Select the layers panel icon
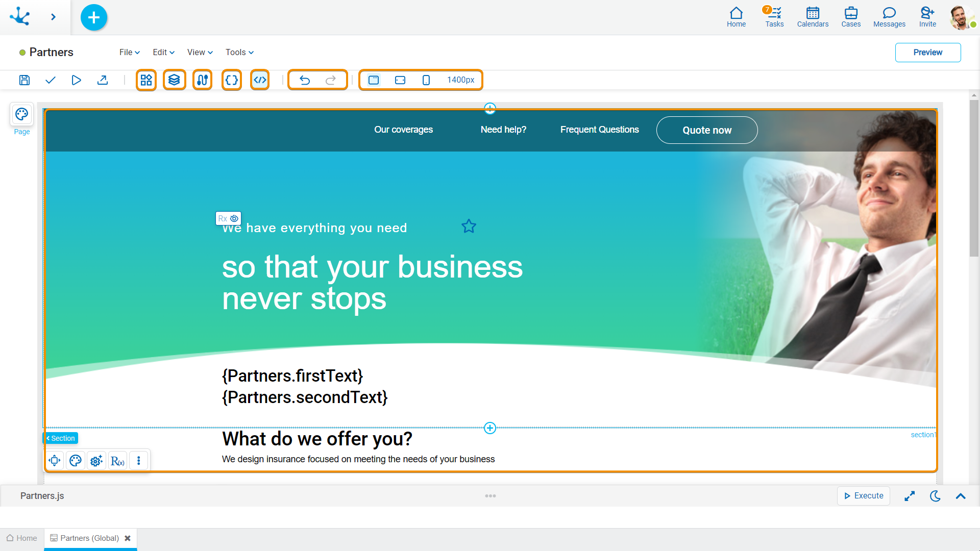 [x=175, y=80]
